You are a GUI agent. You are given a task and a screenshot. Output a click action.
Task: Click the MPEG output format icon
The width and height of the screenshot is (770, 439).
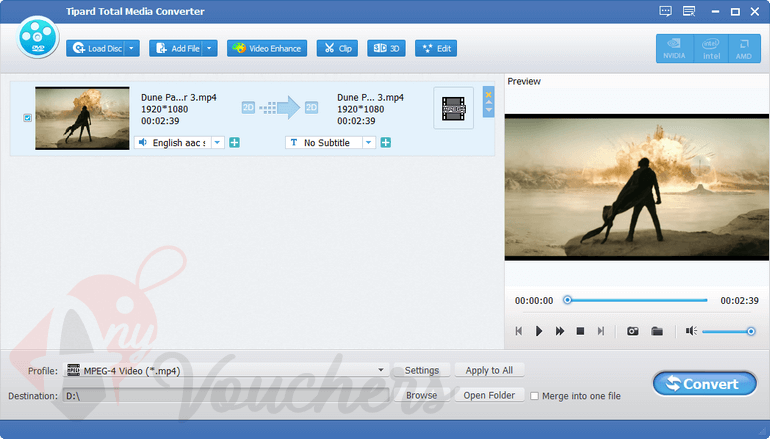[453, 108]
